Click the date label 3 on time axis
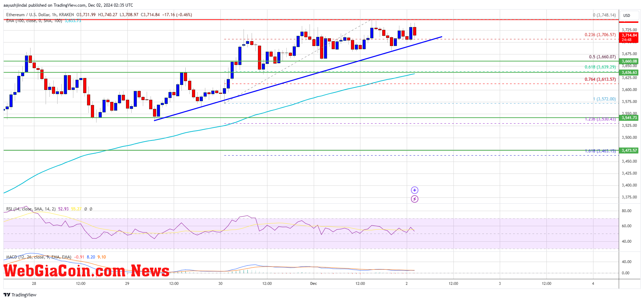 pyautogui.click(x=500, y=283)
